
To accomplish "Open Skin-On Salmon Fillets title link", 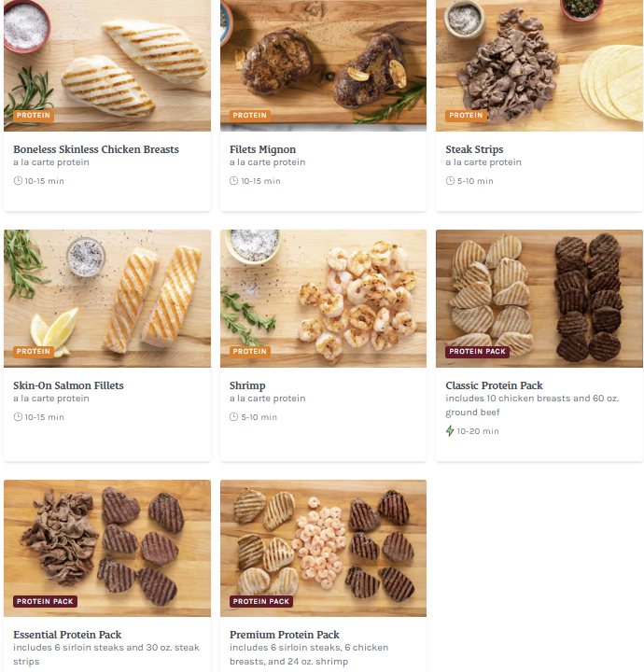I will click(68, 385).
